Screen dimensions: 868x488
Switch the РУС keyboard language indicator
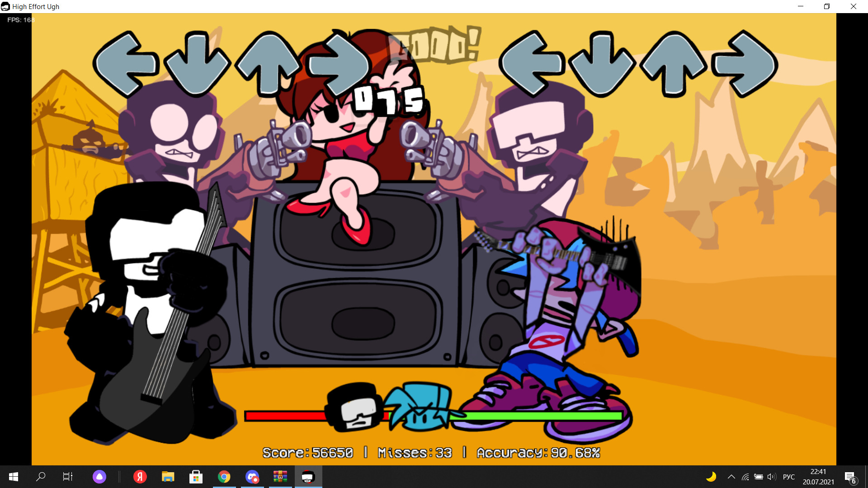[x=789, y=477]
